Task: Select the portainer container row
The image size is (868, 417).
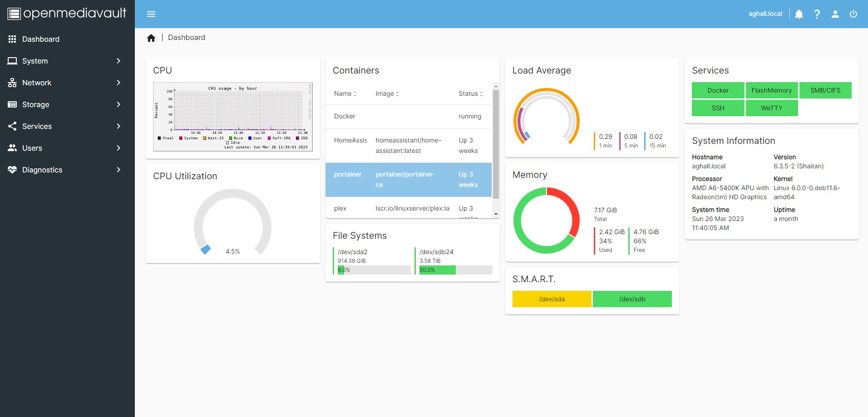Action: point(408,180)
